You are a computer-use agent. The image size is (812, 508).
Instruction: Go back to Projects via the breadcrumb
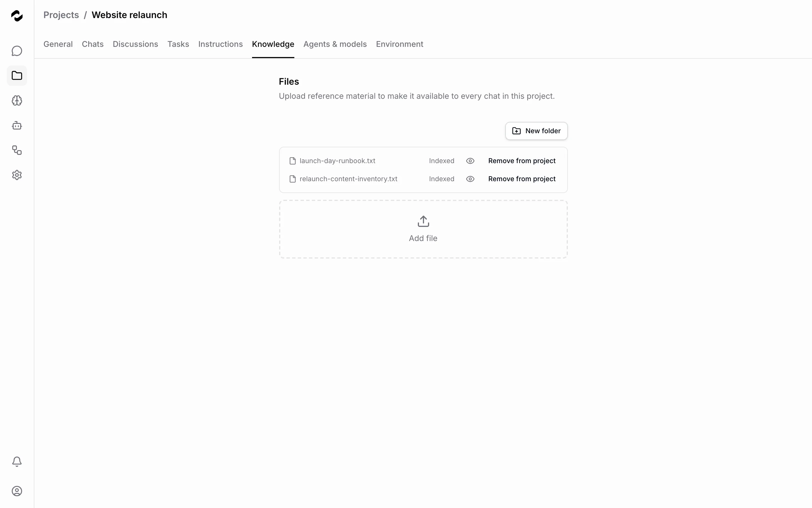(61, 15)
